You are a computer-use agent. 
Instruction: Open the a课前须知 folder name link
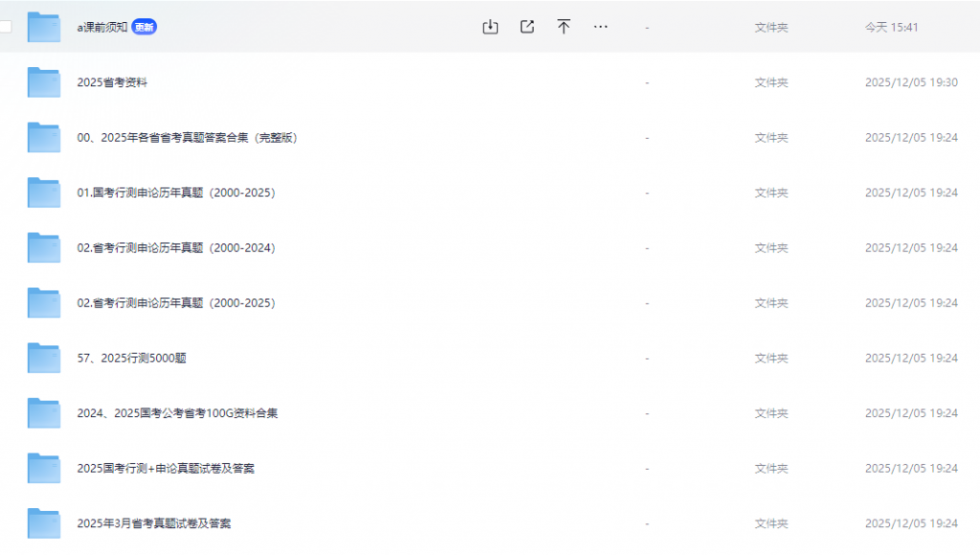click(x=101, y=28)
